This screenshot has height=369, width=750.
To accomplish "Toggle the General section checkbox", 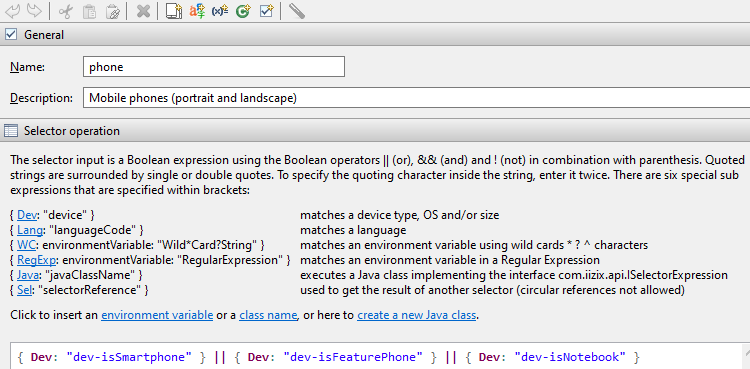I will click(x=11, y=34).
